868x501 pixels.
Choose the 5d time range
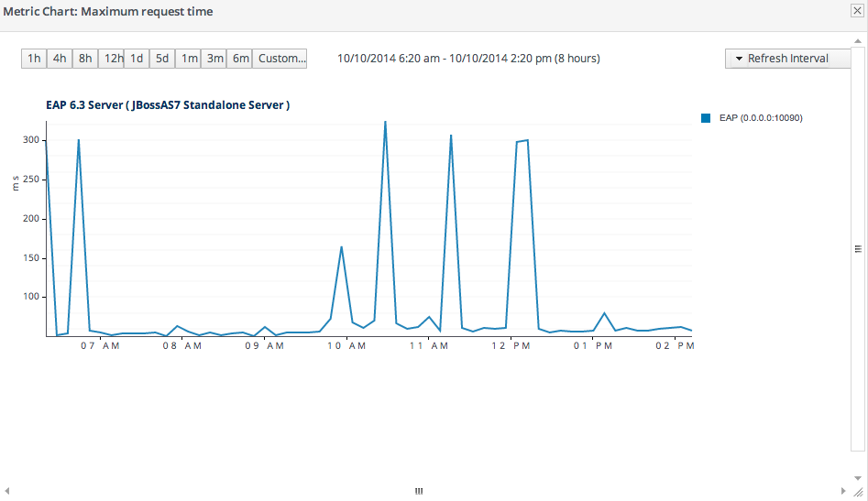point(162,59)
